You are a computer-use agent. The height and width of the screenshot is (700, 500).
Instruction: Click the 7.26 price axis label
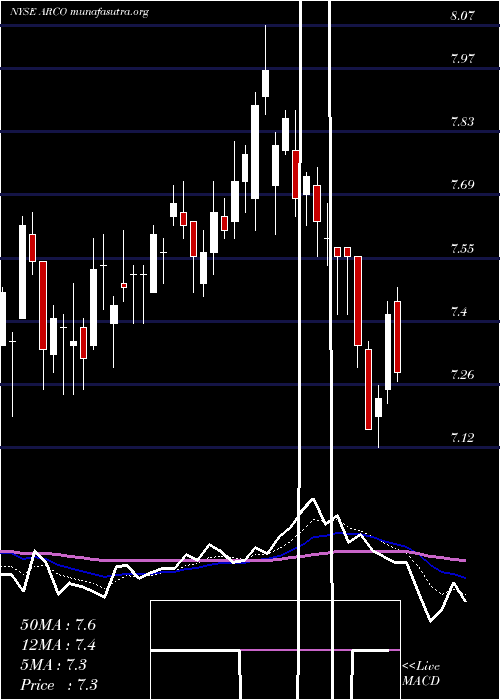pos(462,375)
